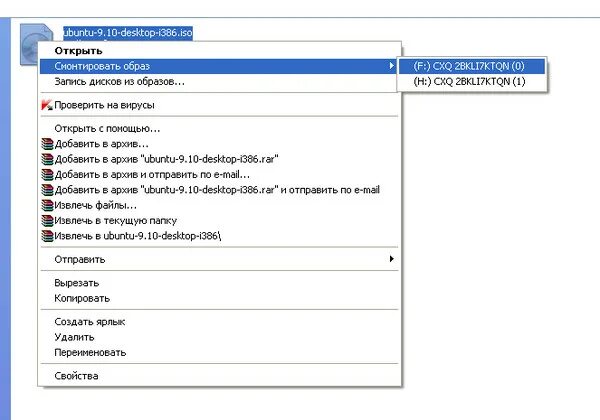Viewport: 600px width, 420px height.
Task: Choose Открыть from the context menu
Action: click(x=220, y=50)
